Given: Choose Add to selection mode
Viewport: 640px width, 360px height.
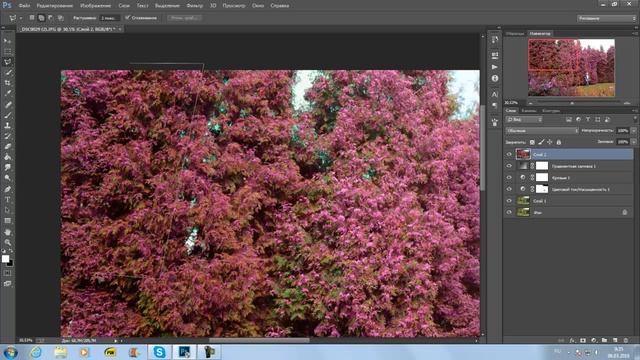Looking at the screenshot, I should coord(41,18).
